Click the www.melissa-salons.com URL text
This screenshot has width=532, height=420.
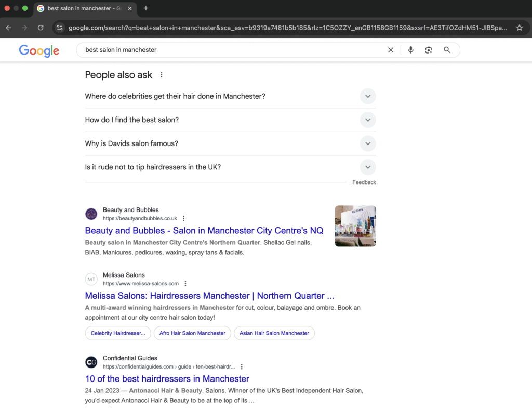[140, 284]
